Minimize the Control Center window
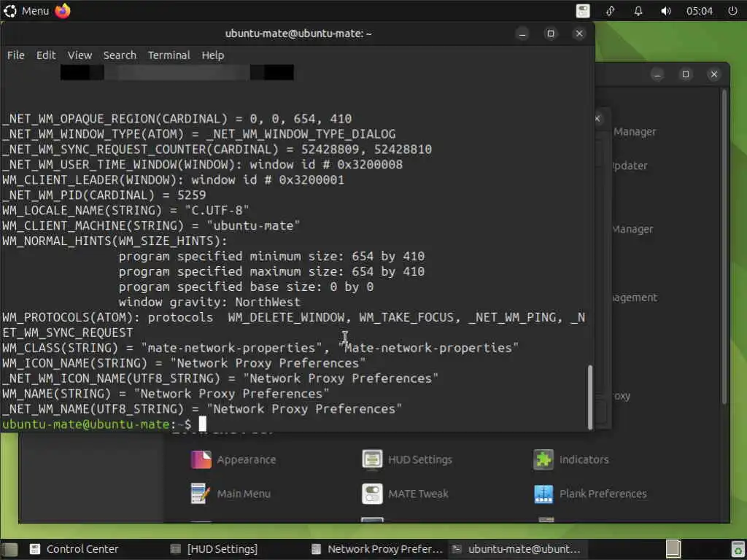Image resolution: width=747 pixels, height=560 pixels. [657, 74]
